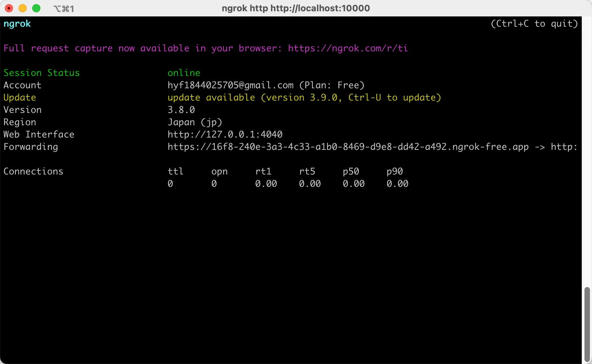
Task: Click the 'opn' column header
Action: tap(219, 171)
